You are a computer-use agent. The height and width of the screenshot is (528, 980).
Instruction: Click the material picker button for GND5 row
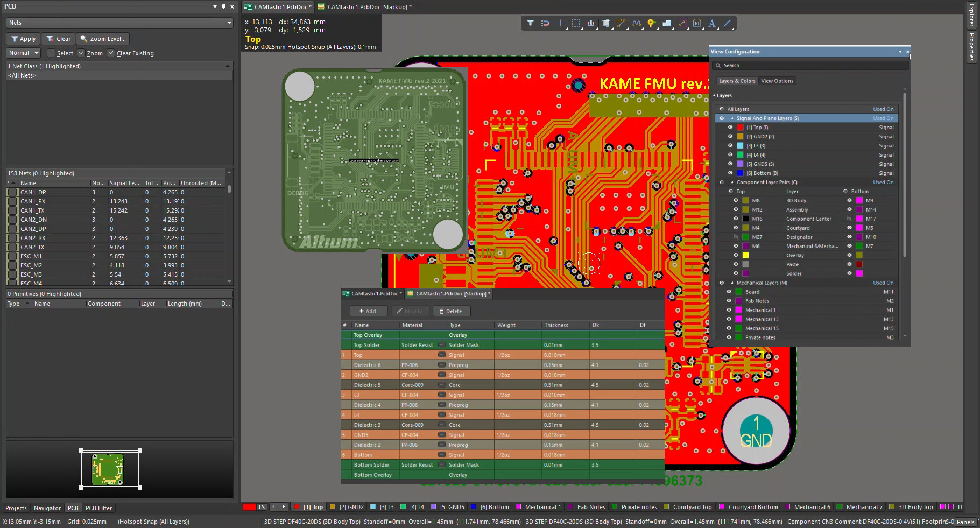click(x=441, y=435)
